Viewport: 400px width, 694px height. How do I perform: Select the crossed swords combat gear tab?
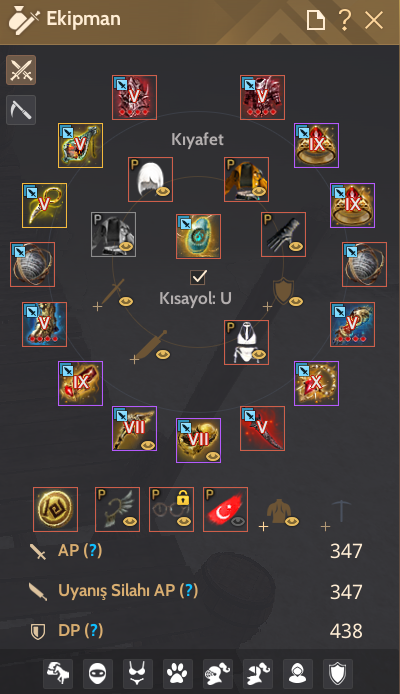[21, 70]
